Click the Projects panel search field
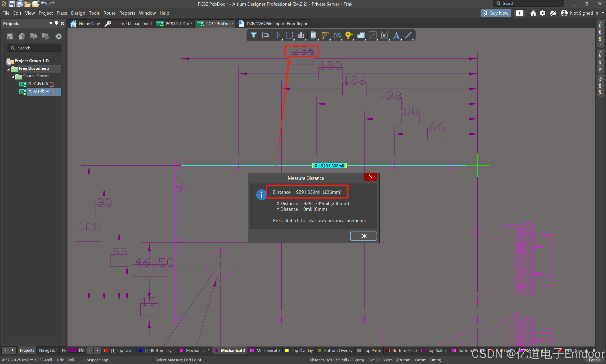The width and height of the screenshot is (606, 364). click(x=34, y=48)
